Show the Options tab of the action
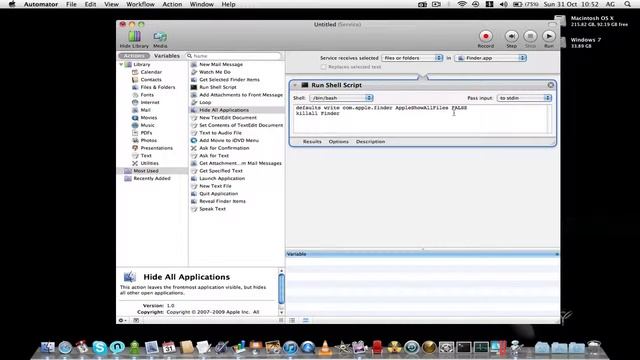Viewport: 640px width, 360px height. pyautogui.click(x=339, y=142)
